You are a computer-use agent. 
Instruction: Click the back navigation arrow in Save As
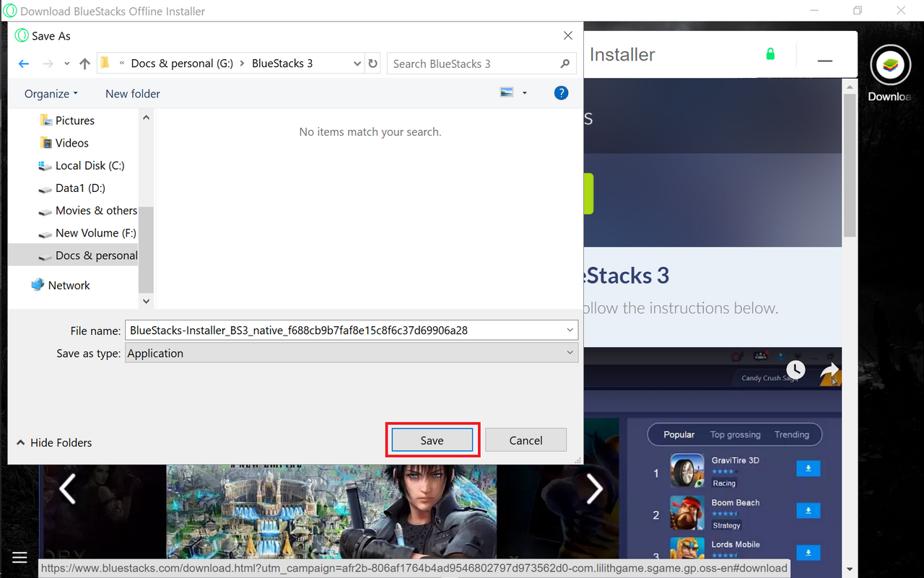[23, 63]
